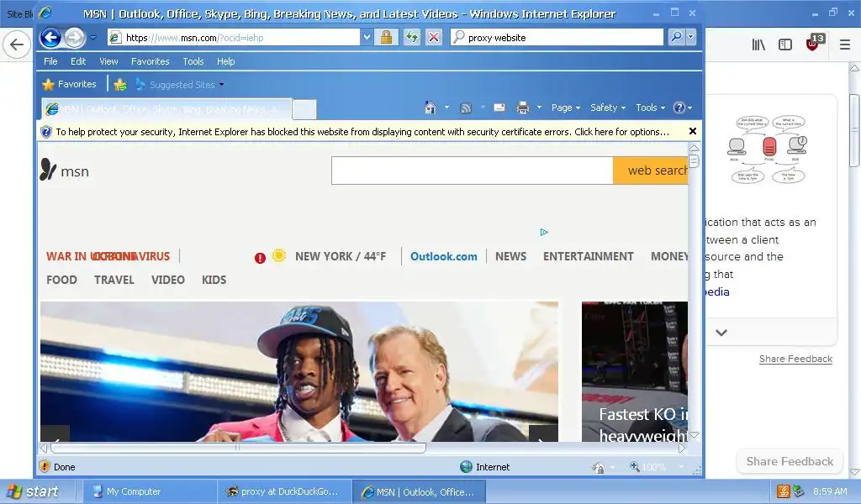Open the command bar Tools dropdown

[650, 108]
